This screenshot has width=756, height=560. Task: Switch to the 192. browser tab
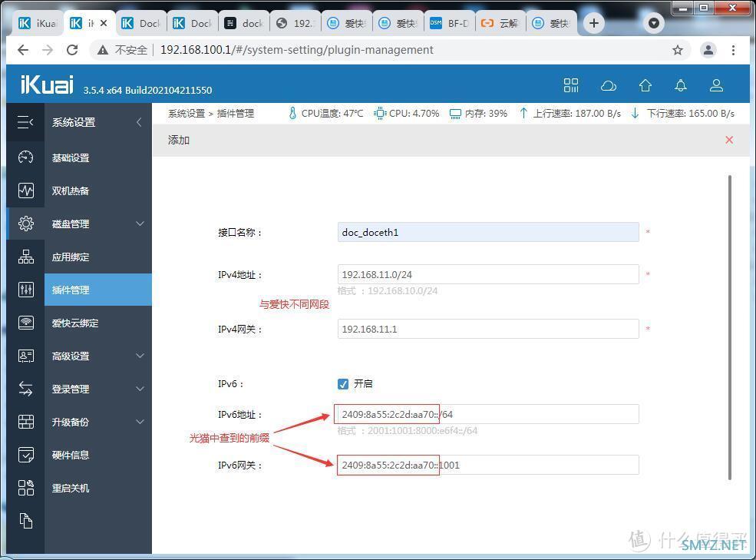pyautogui.click(x=295, y=23)
